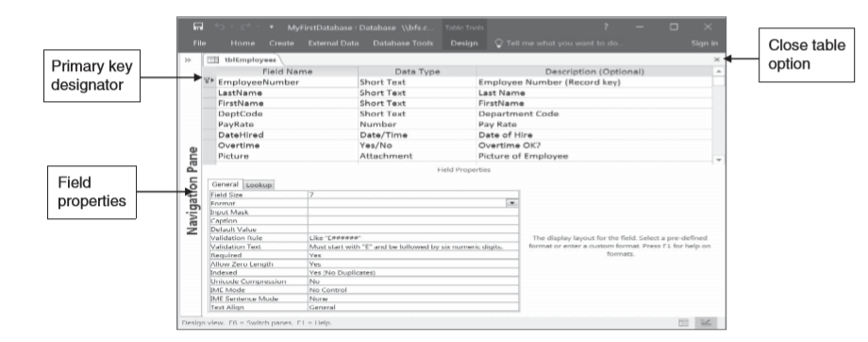This screenshot has height=342, width=868.
Task: Click the Short Text type for DeptCode
Action: (417, 113)
